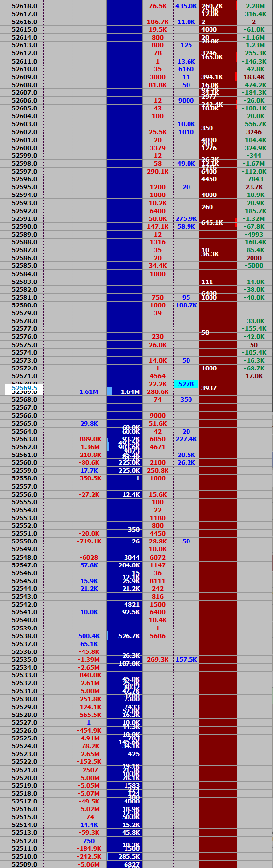Select the 227.4K blue volume at 52563.0
The image size is (273, 868).
[x=186, y=439]
